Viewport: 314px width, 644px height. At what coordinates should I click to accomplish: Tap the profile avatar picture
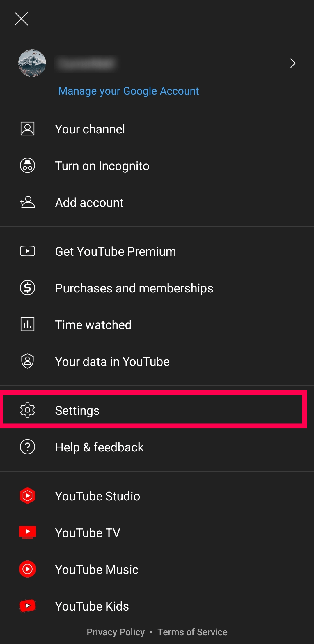pyautogui.click(x=32, y=63)
